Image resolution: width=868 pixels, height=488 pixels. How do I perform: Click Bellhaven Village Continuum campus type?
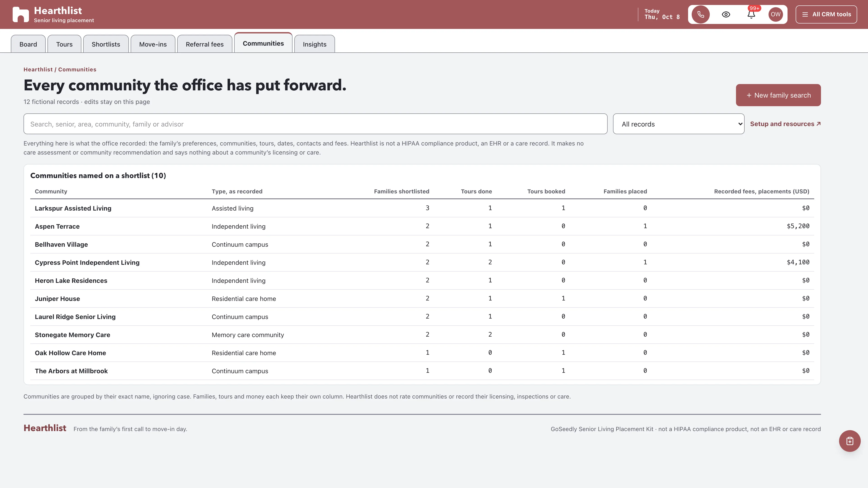click(240, 244)
